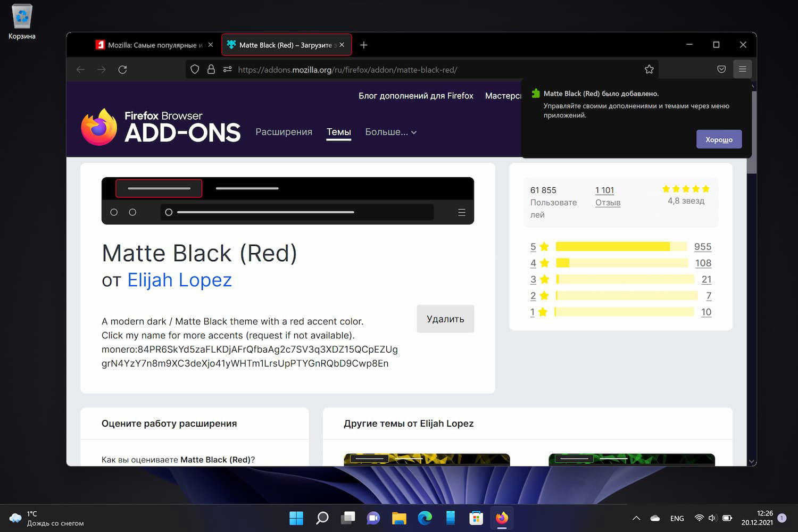798x532 pixels.
Task: Click the 3-star rating bar
Action: tap(625, 279)
